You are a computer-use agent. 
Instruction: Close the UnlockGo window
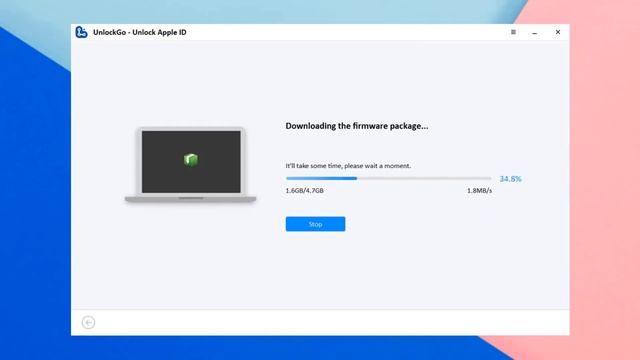click(x=558, y=32)
